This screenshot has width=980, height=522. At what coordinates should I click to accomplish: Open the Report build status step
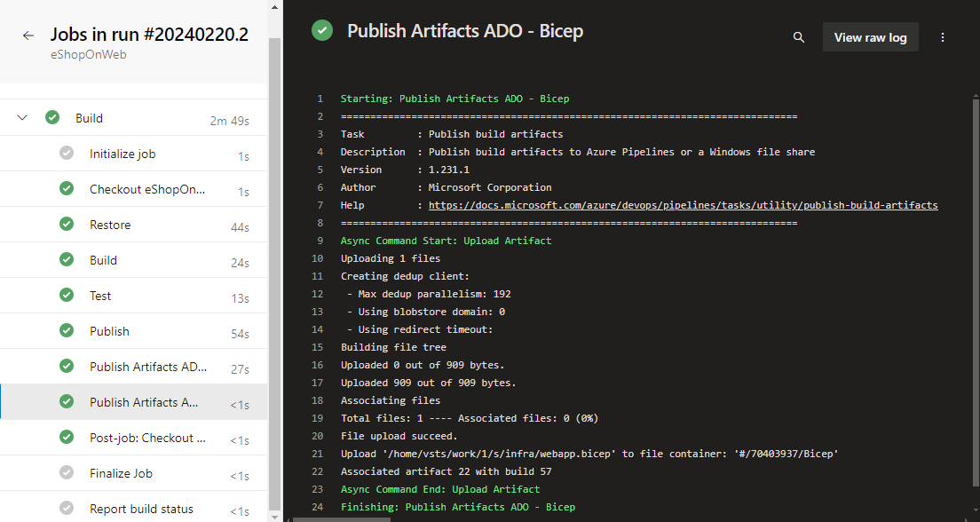click(141, 509)
